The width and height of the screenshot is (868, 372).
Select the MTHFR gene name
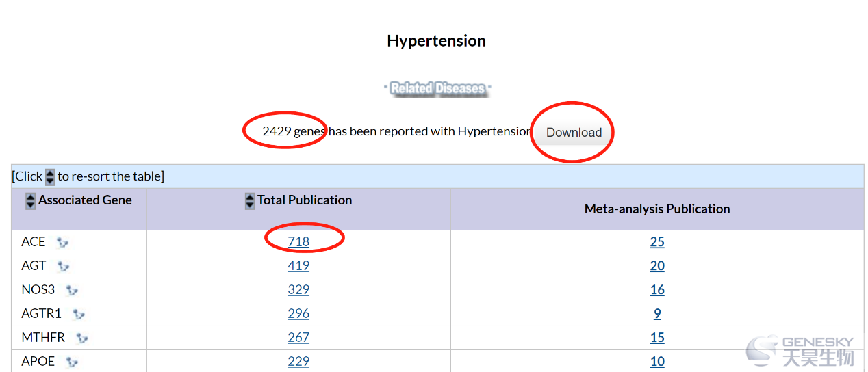pos(43,337)
